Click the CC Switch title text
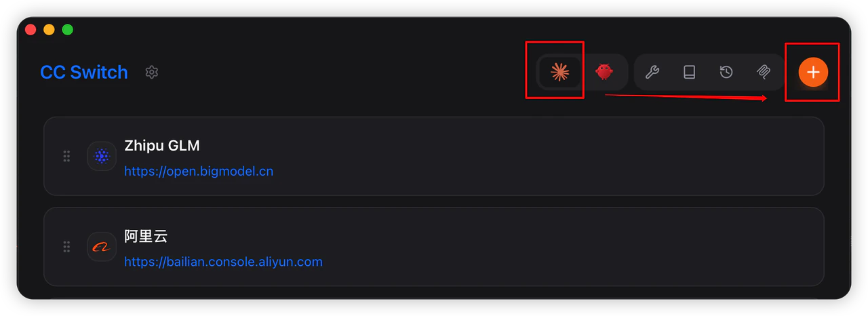This screenshot has width=868, height=316. [x=84, y=73]
